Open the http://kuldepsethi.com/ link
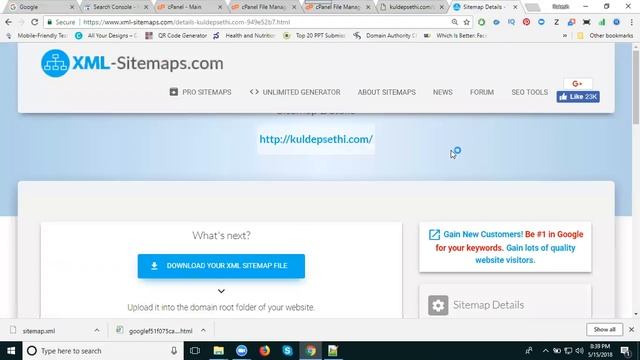This screenshot has height=360, width=640. 316,139
